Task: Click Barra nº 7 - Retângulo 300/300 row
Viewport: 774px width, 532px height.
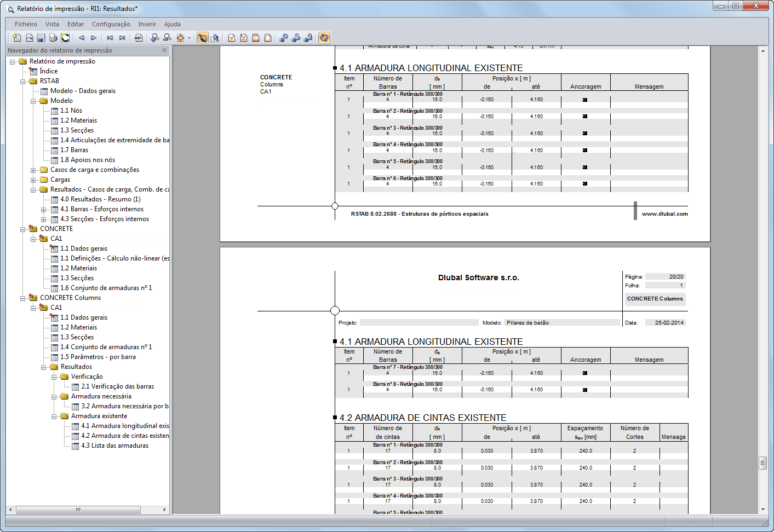Action: tap(408, 367)
